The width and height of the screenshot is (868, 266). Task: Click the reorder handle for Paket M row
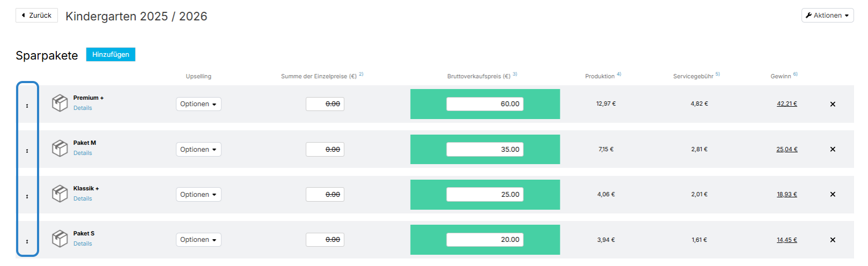(27, 151)
